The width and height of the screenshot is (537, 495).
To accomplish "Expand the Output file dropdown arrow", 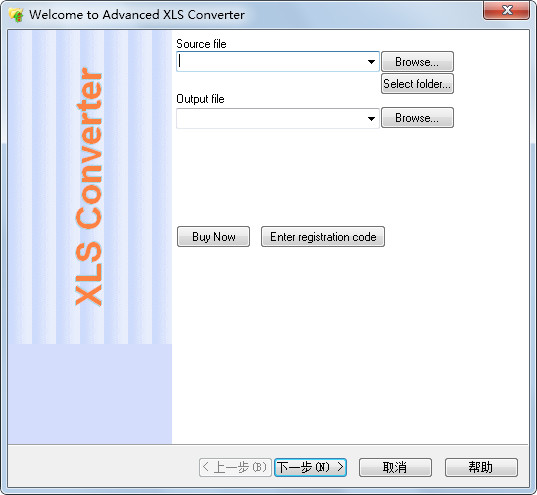I will pos(371,119).
